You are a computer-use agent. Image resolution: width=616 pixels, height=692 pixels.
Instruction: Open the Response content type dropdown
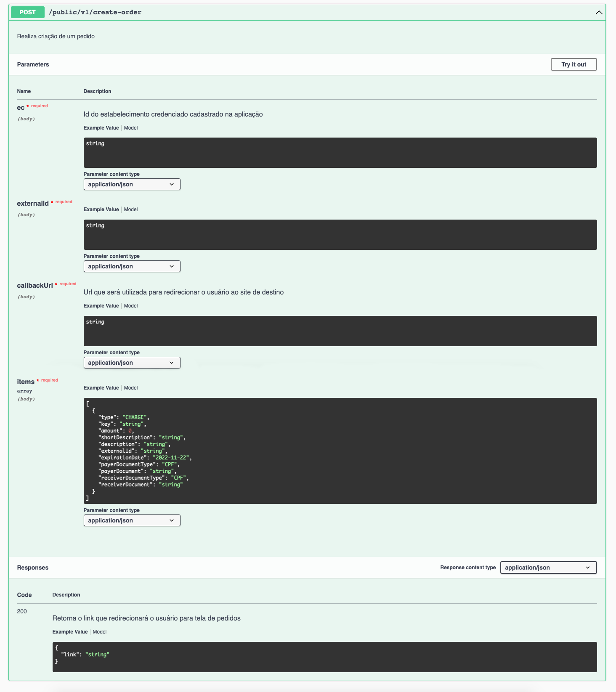point(548,567)
